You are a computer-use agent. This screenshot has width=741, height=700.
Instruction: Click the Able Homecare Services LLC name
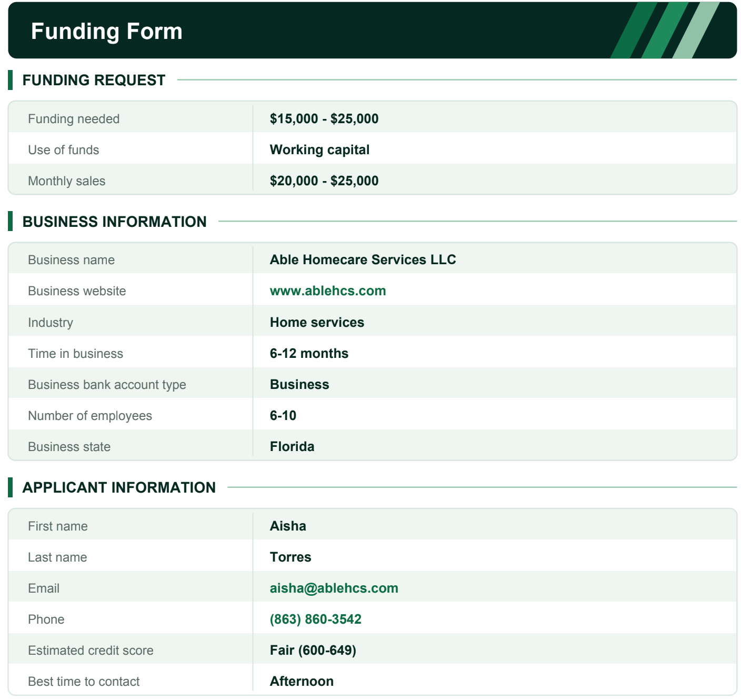363,260
